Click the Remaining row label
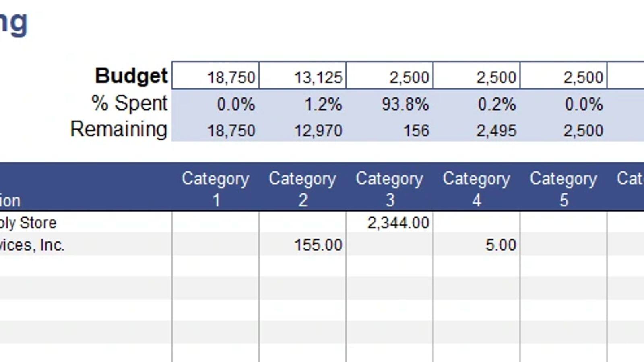 pos(119,130)
